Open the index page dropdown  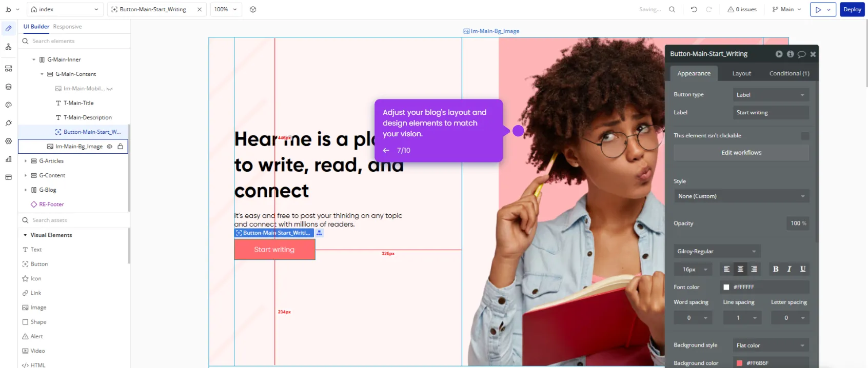(x=65, y=9)
